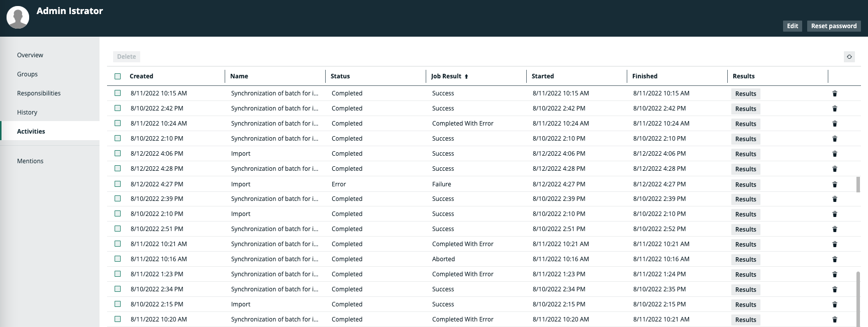868x327 pixels.
Task: Click trash icon for 8/12/2022 4:06 PM Import
Action: (834, 154)
